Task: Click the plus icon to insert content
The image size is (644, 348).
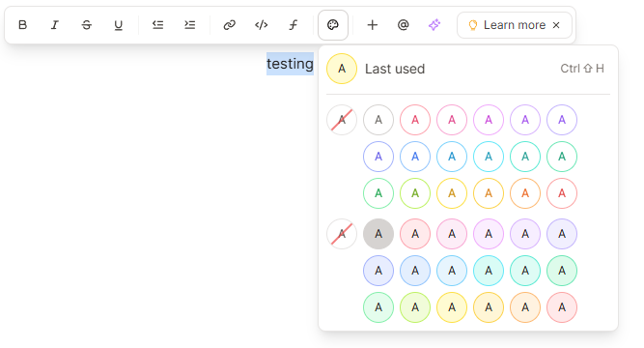Action: pyautogui.click(x=372, y=25)
